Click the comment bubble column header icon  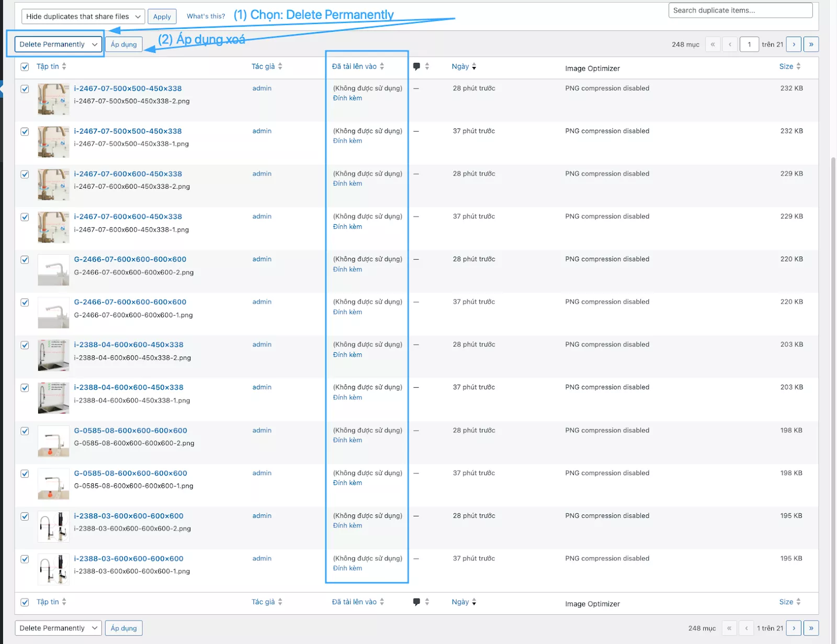(416, 66)
